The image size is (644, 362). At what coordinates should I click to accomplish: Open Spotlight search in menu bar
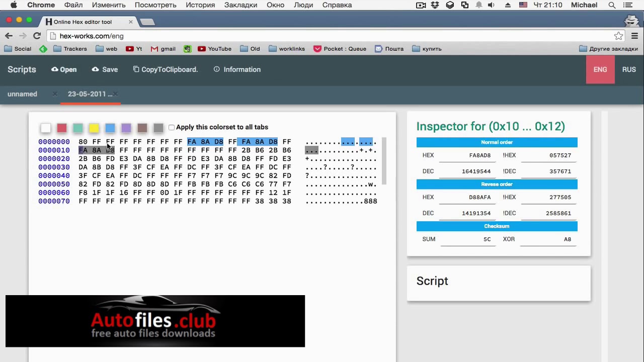612,5
